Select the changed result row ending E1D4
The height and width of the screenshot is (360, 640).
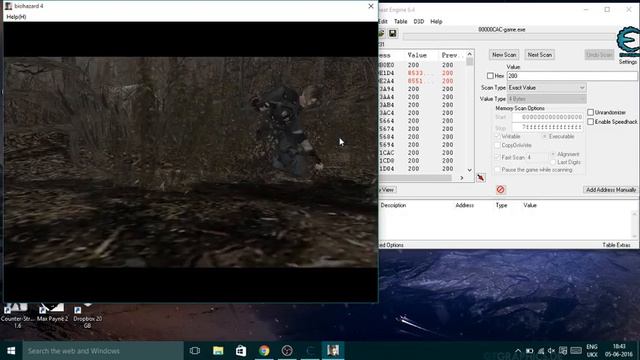[x=422, y=73]
